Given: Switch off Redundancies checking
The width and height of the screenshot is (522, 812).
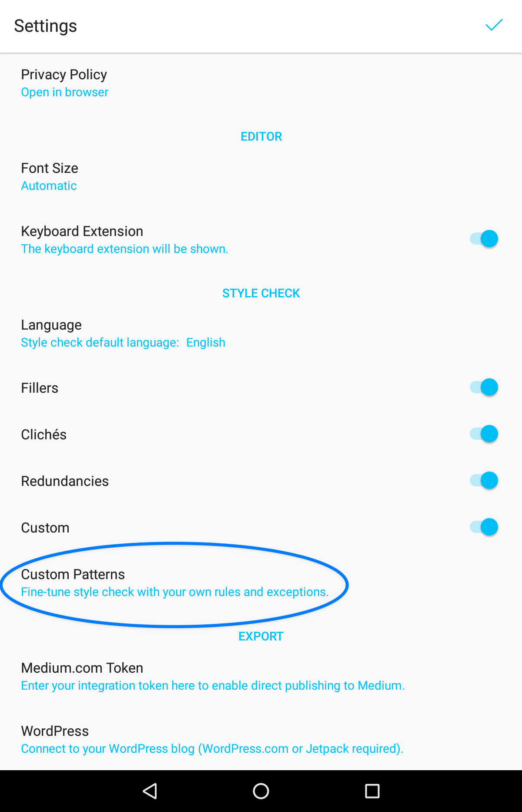Looking at the screenshot, I should 484,480.
